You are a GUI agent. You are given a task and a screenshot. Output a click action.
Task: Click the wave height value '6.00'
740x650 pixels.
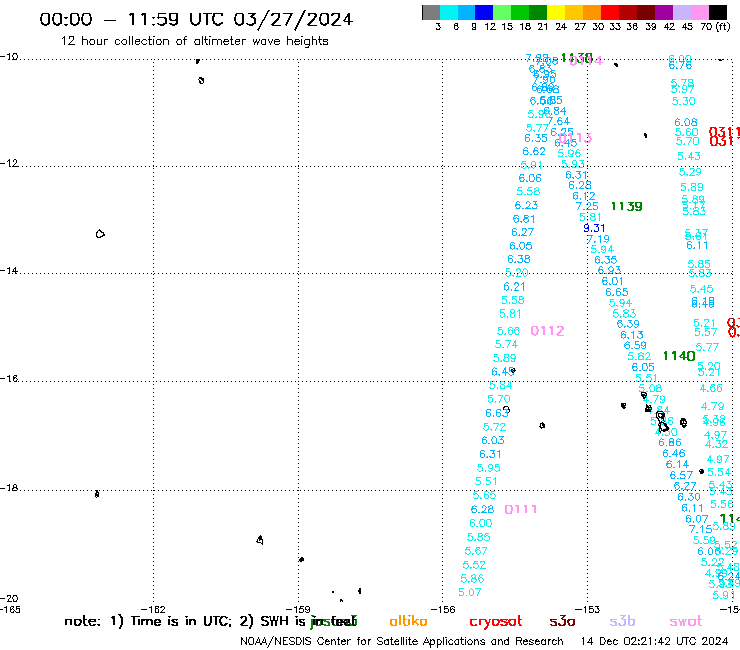coord(480,523)
